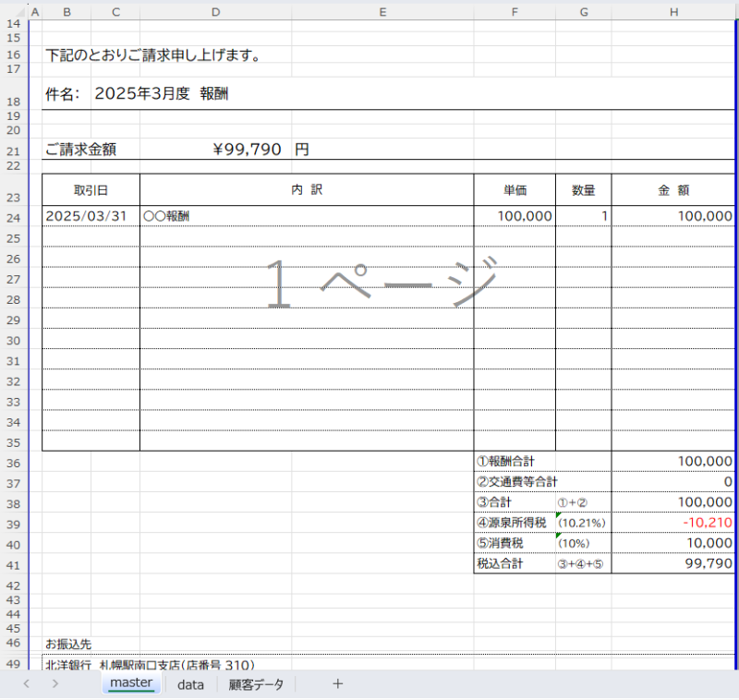Select row 36 header
Screen dimensions: 739x700
coord(13,463)
